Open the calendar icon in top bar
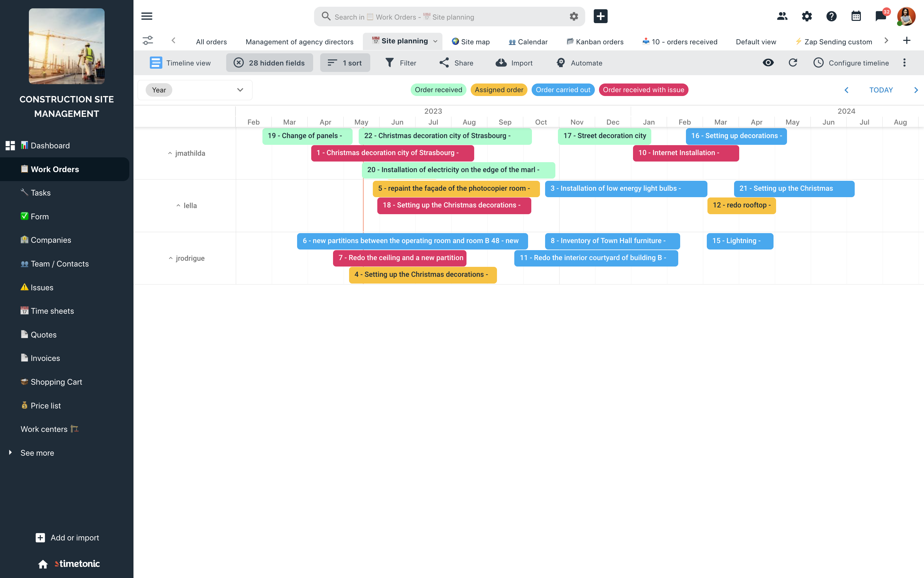This screenshot has height=578, width=924. [856, 16]
